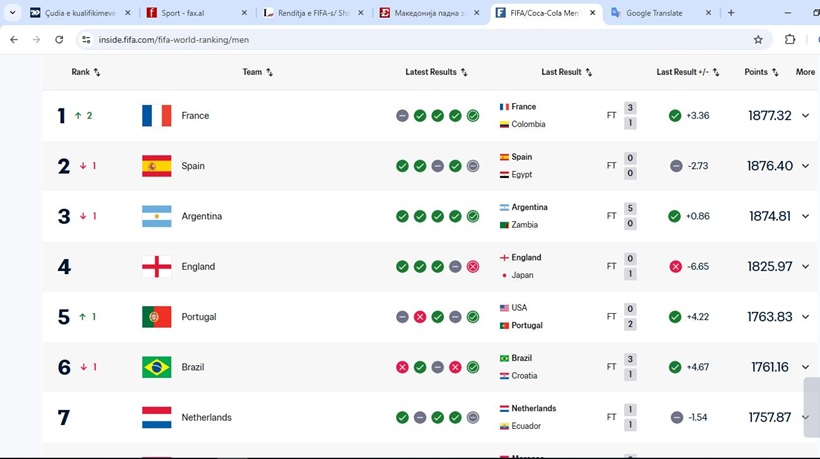Sort the table by Rank column
Viewport: 820px width, 459px height.
pos(85,72)
